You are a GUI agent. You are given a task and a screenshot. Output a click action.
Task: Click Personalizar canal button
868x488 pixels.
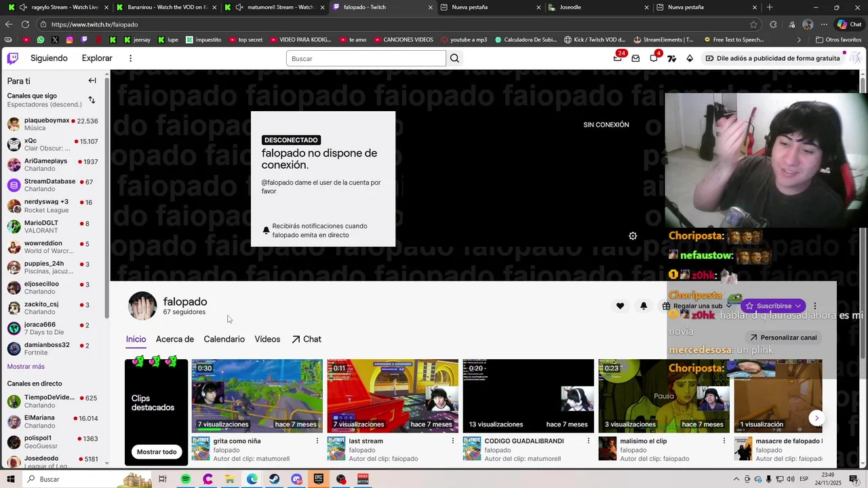[x=783, y=338]
